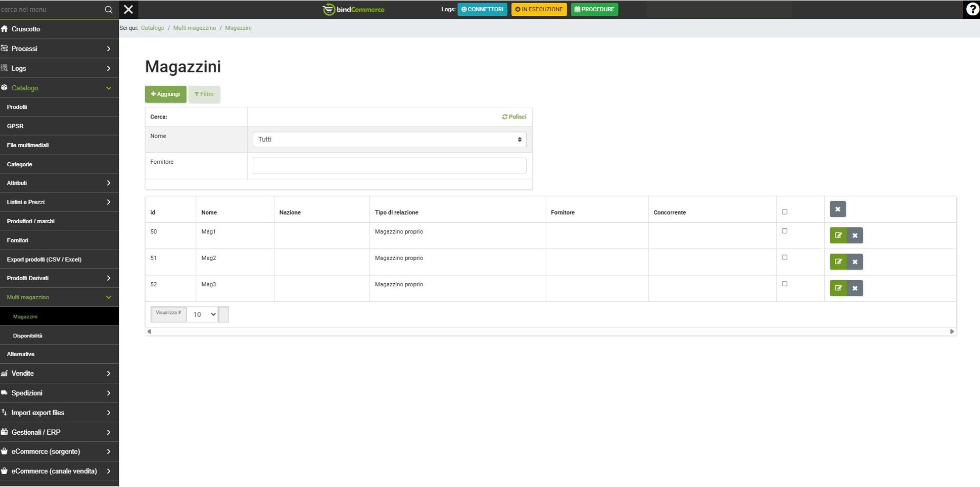Viewport: 980px width, 487px height.
Task: Click the edit icon for Mag3 row
Action: coord(838,288)
